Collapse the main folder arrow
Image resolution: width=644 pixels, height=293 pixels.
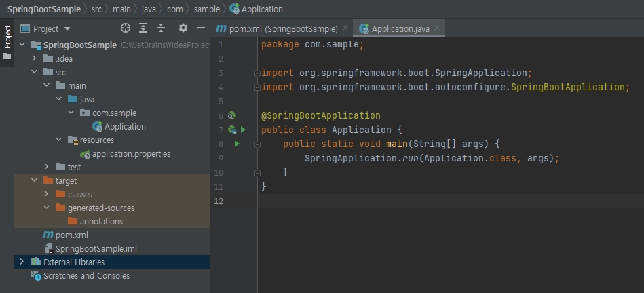(x=46, y=85)
